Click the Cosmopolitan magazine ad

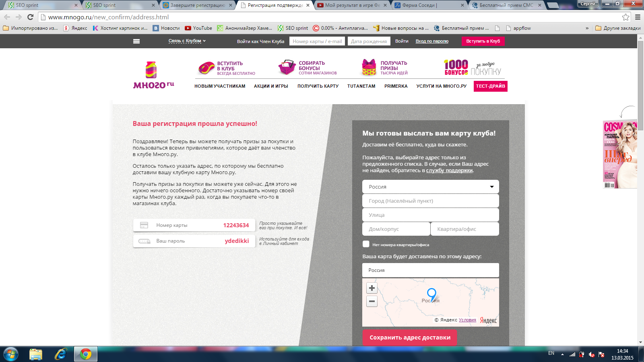pyautogui.click(x=620, y=154)
